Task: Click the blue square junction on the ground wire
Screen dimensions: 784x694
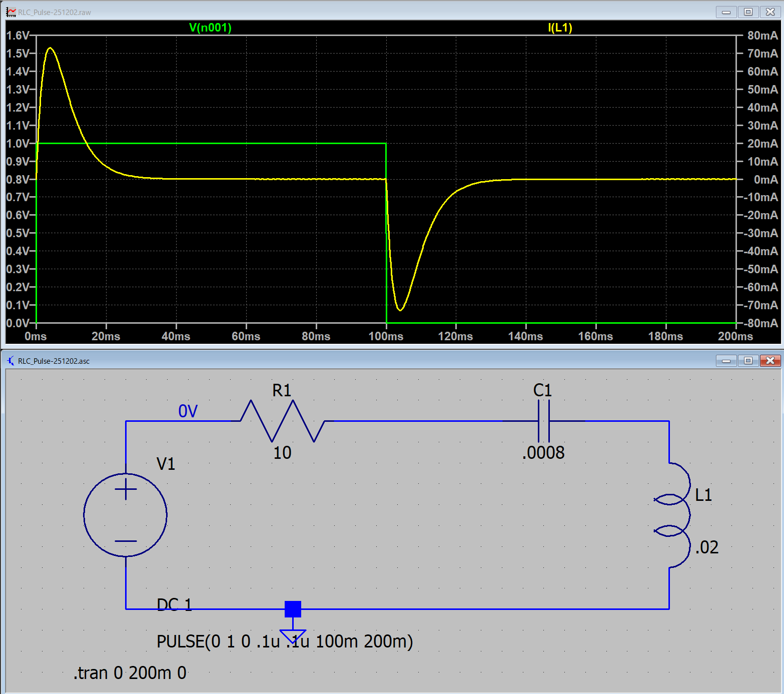Action: [x=293, y=609]
